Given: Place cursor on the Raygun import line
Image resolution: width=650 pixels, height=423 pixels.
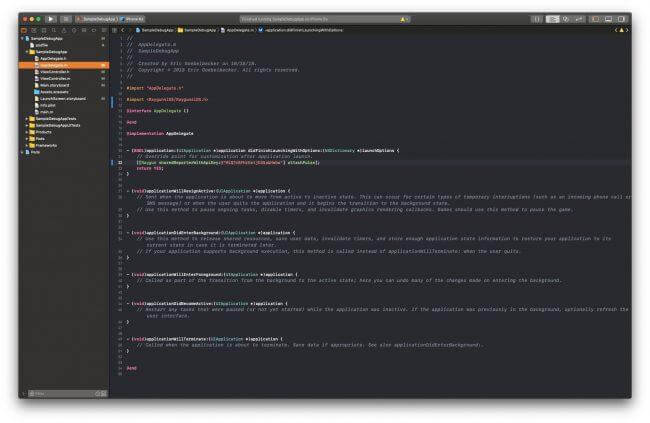Looking at the screenshot, I should pos(167,100).
